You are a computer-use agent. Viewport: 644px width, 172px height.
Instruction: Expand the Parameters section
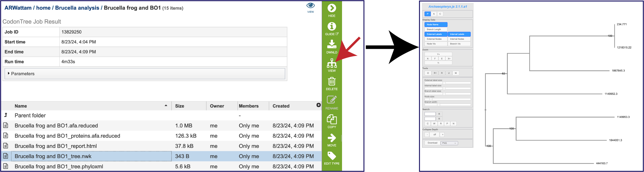23,74
